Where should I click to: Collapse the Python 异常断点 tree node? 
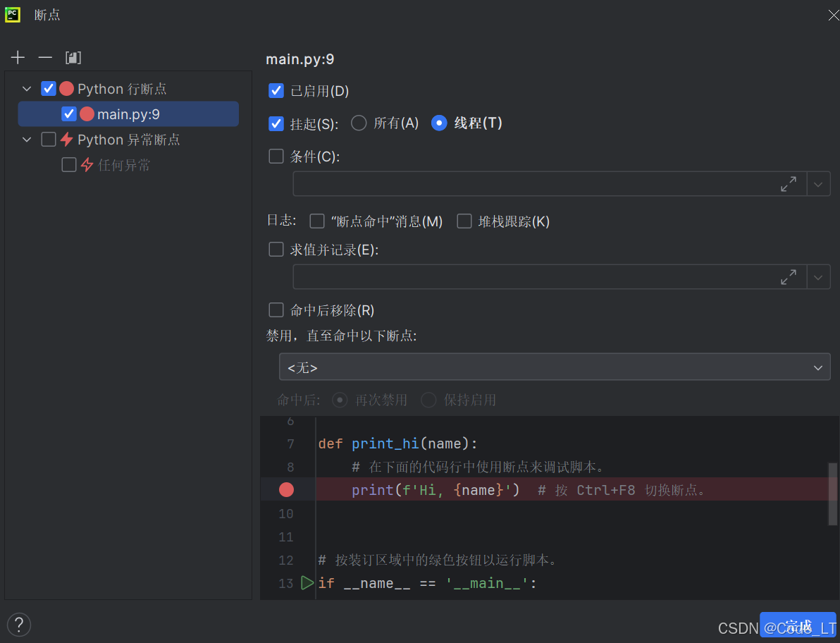(x=27, y=140)
